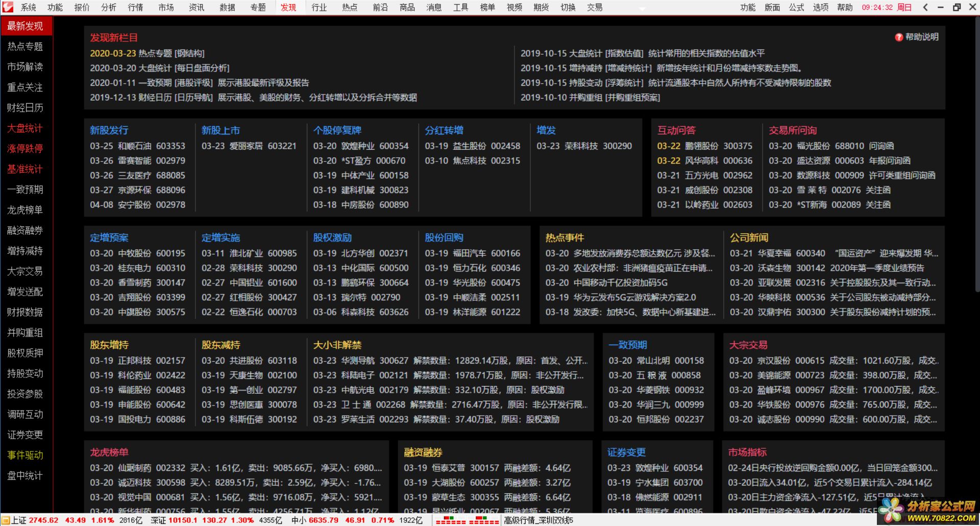Open the 期货 menu item
Viewport: 980px width, 526px height.
pos(541,7)
